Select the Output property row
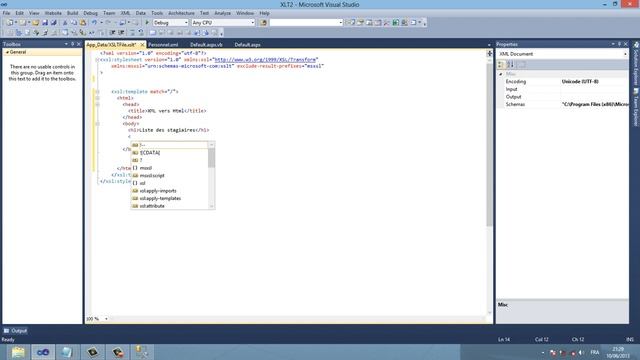 tap(562, 97)
